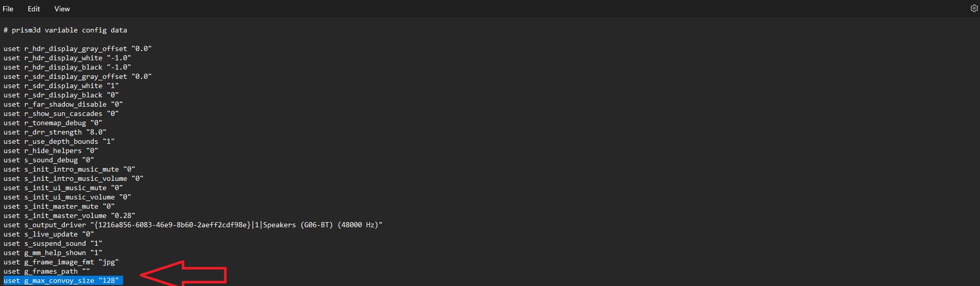The width and height of the screenshot is (980, 286).
Task: Open the File menu
Action: tap(8, 9)
